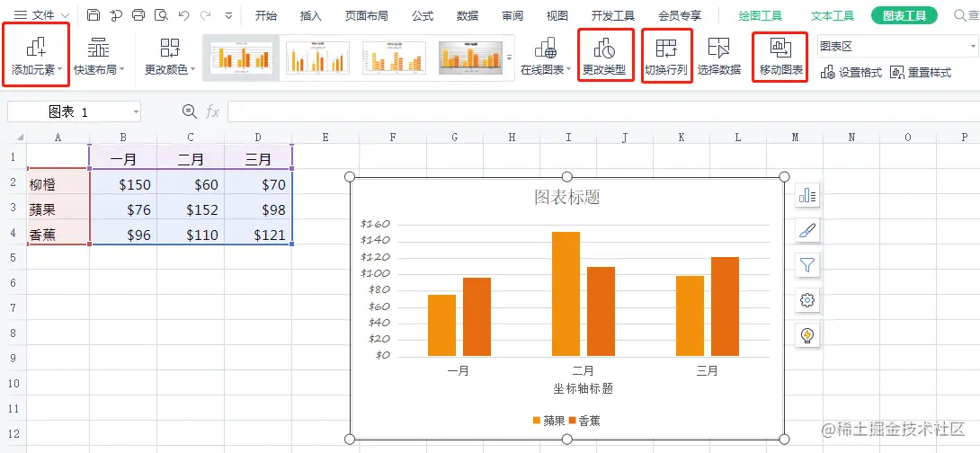Switch to the 插入 tab

point(310,16)
